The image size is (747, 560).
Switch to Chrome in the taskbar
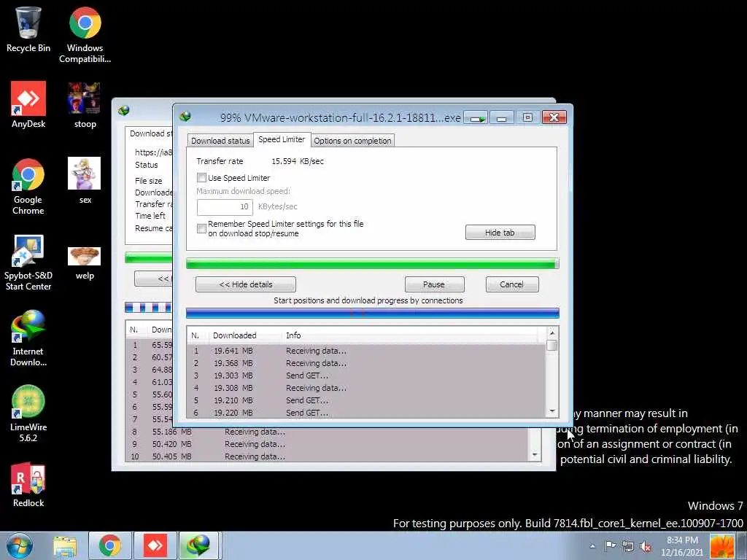tap(109, 545)
